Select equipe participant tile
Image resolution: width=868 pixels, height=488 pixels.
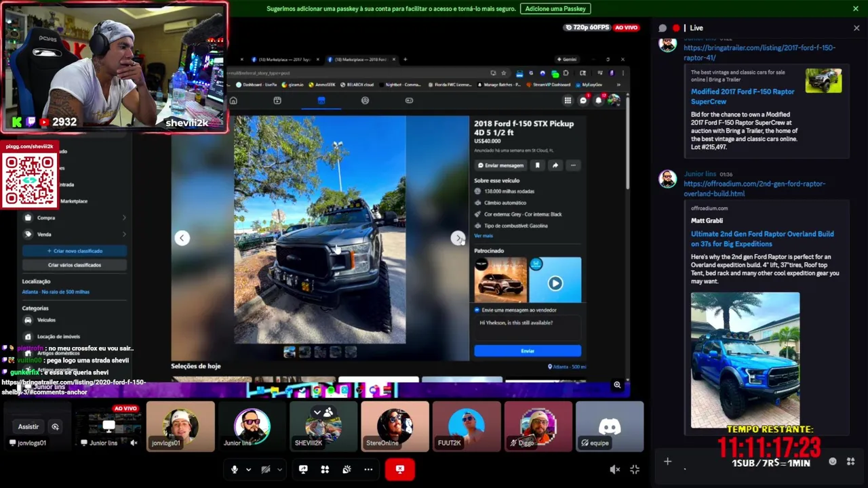point(610,426)
